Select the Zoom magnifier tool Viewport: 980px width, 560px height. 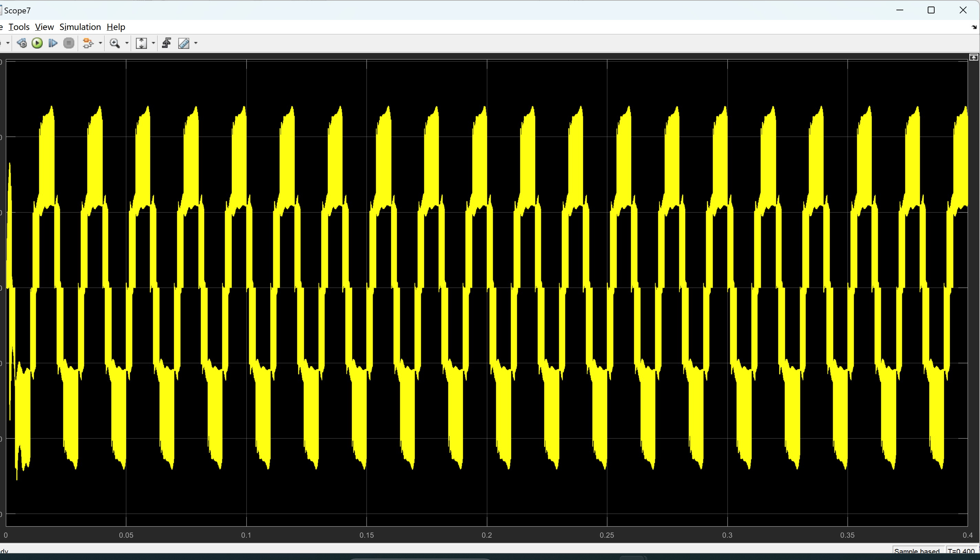click(x=115, y=43)
